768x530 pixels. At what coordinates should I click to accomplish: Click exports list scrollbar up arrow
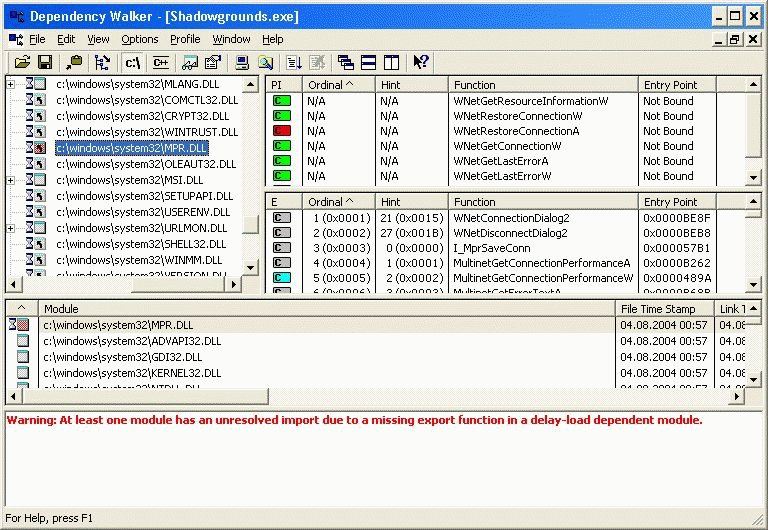click(753, 201)
